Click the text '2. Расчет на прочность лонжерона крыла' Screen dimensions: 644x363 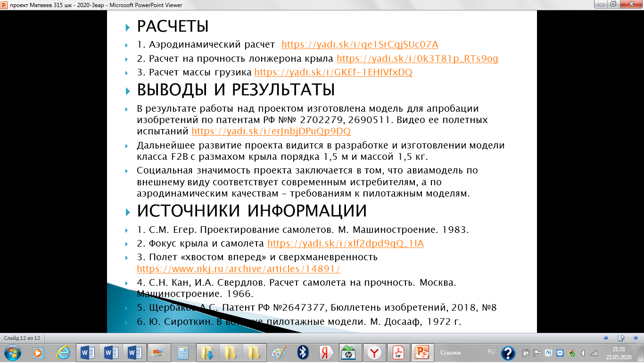tap(235, 59)
